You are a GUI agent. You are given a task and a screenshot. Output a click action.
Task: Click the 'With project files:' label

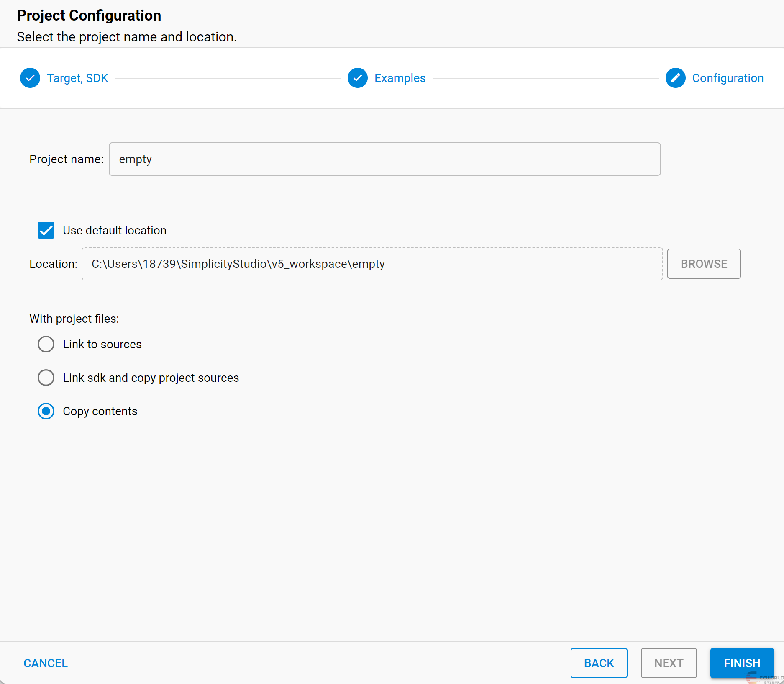click(74, 319)
